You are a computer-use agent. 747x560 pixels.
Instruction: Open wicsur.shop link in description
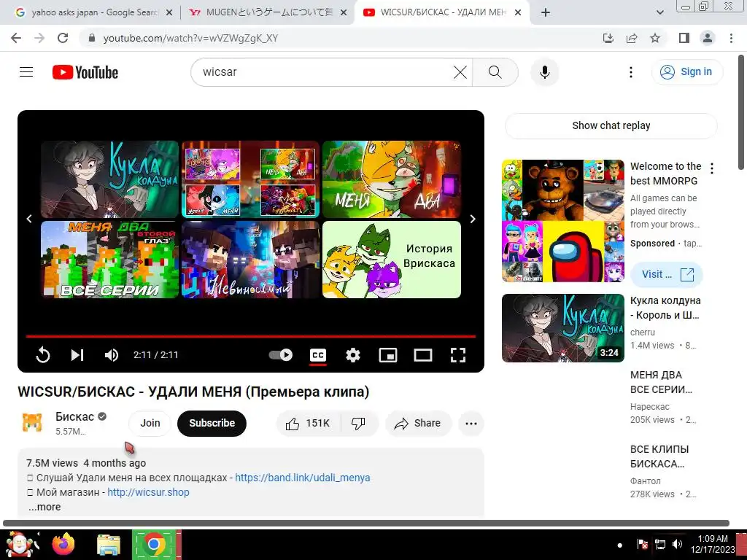point(148,492)
